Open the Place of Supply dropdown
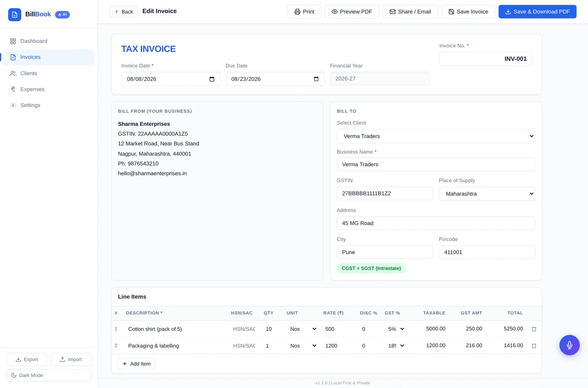Viewport: 588px width, 388px height. click(487, 194)
